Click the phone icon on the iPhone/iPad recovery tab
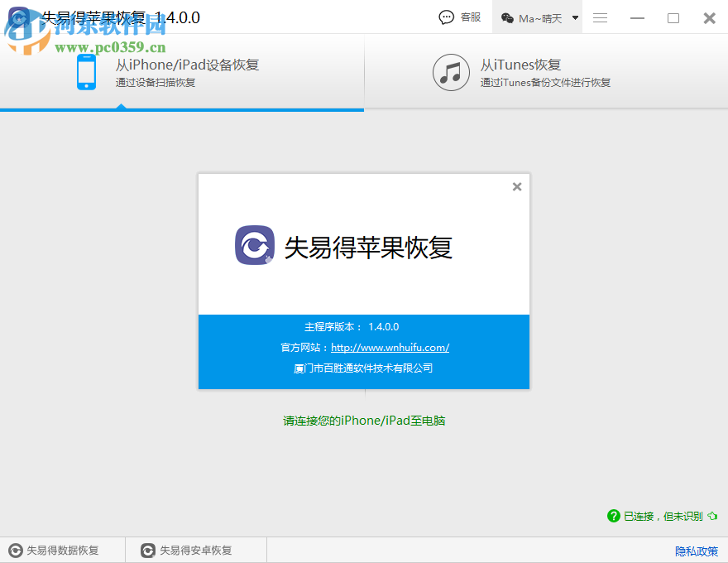 coord(86,73)
